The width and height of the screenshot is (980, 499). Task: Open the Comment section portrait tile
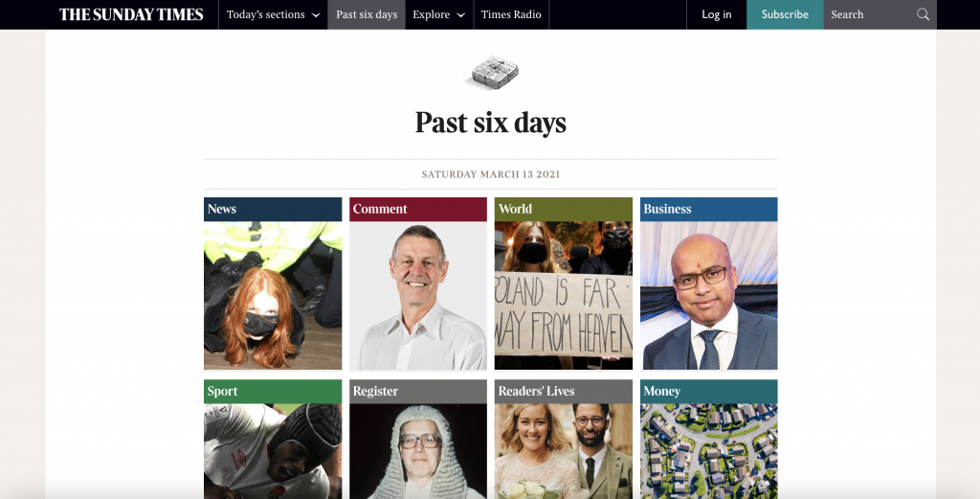(418, 295)
